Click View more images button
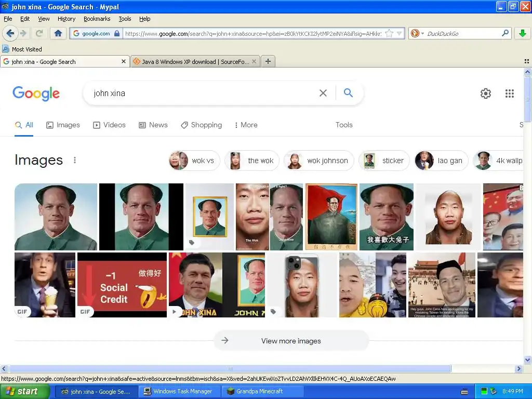 (291, 341)
